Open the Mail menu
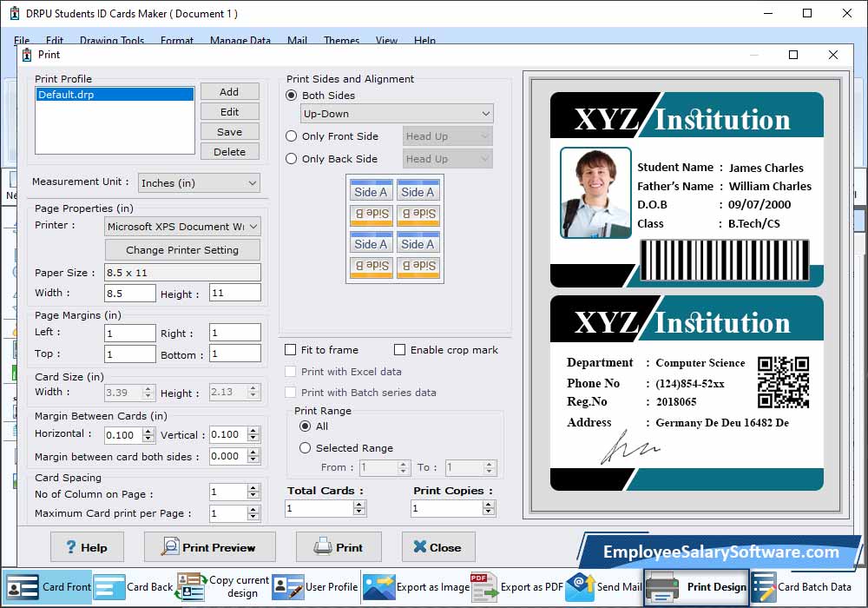This screenshot has height=608, width=868. 297,41
